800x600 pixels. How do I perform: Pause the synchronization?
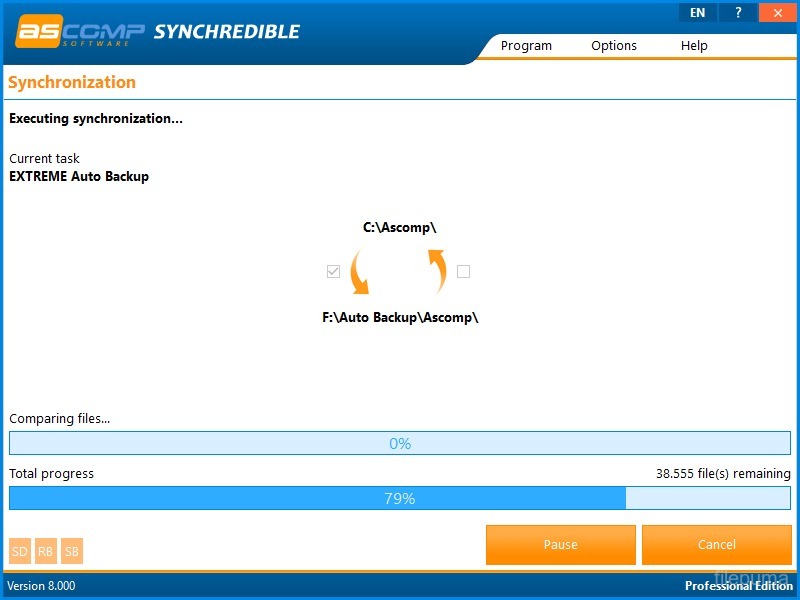(x=561, y=545)
